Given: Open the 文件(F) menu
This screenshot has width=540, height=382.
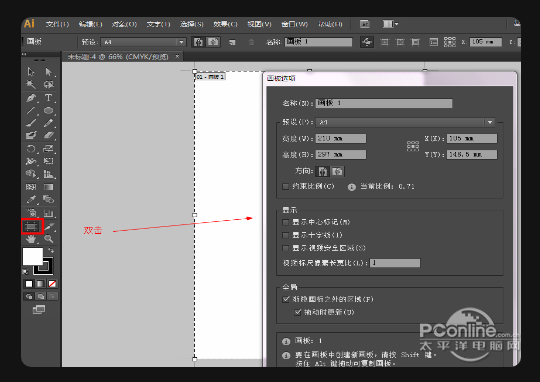Looking at the screenshot, I should [x=57, y=24].
